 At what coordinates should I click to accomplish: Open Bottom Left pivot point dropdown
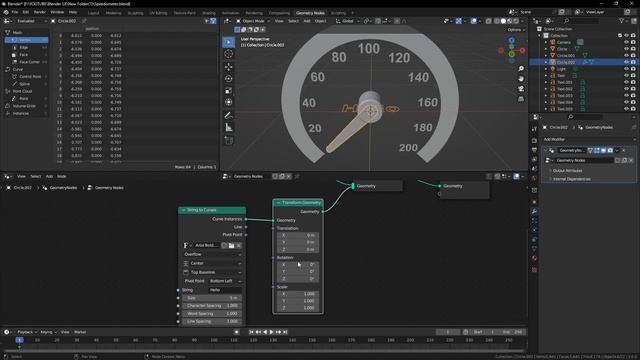tap(225, 281)
